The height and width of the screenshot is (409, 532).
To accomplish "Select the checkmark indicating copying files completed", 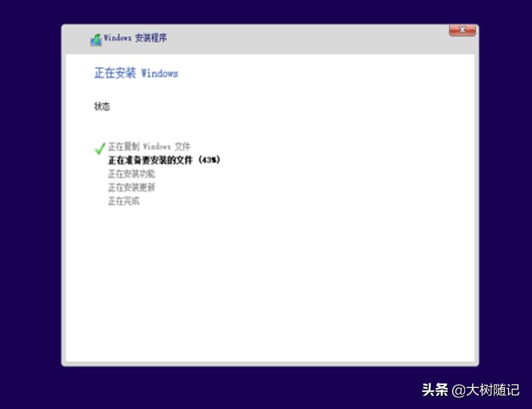I will (98, 147).
